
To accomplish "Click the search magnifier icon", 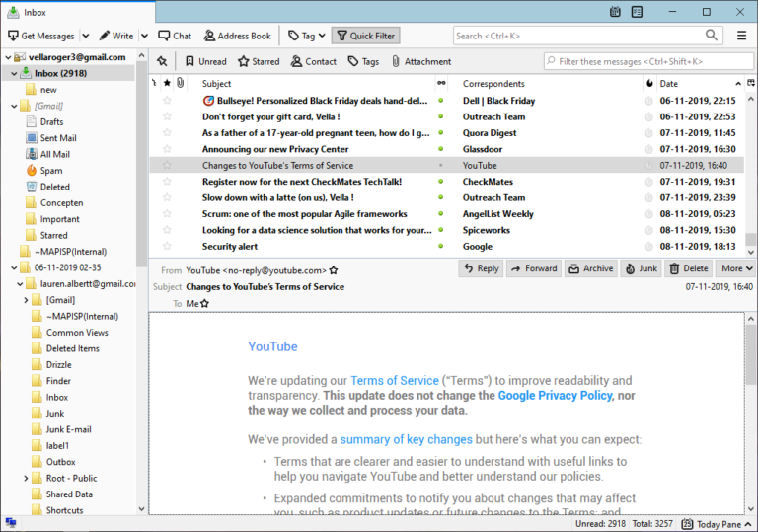I will pos(711,35).
